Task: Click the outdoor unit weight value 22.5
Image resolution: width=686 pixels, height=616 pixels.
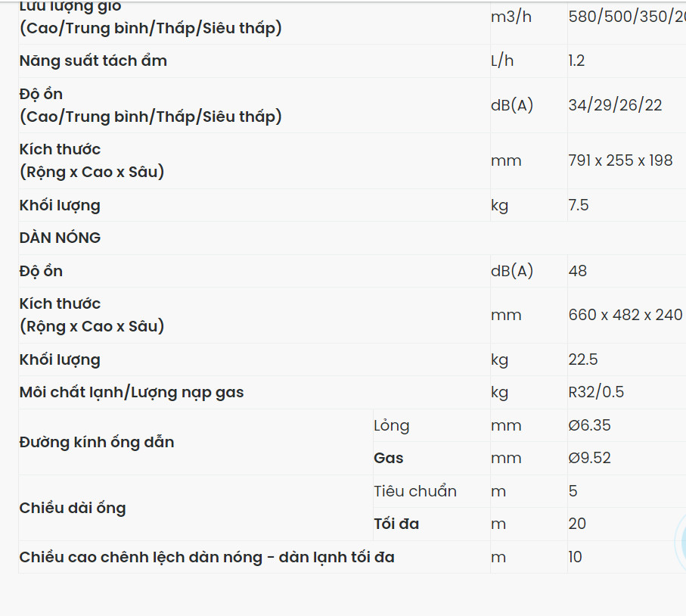Action: click(582, 359)
